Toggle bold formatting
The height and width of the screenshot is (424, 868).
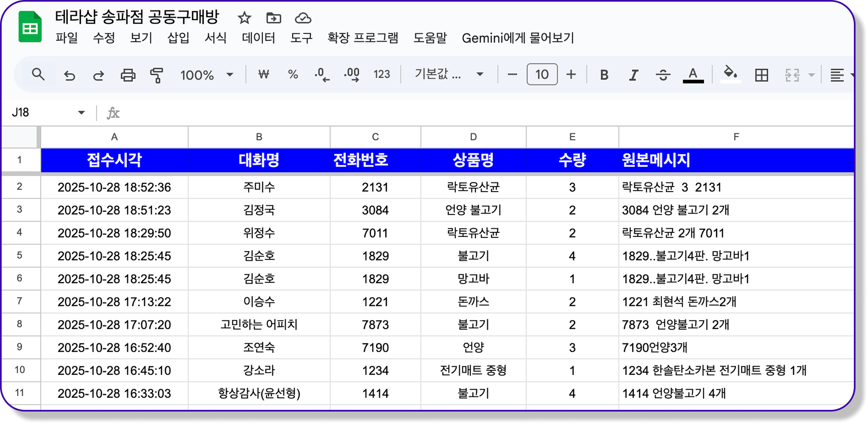point(603,75)
